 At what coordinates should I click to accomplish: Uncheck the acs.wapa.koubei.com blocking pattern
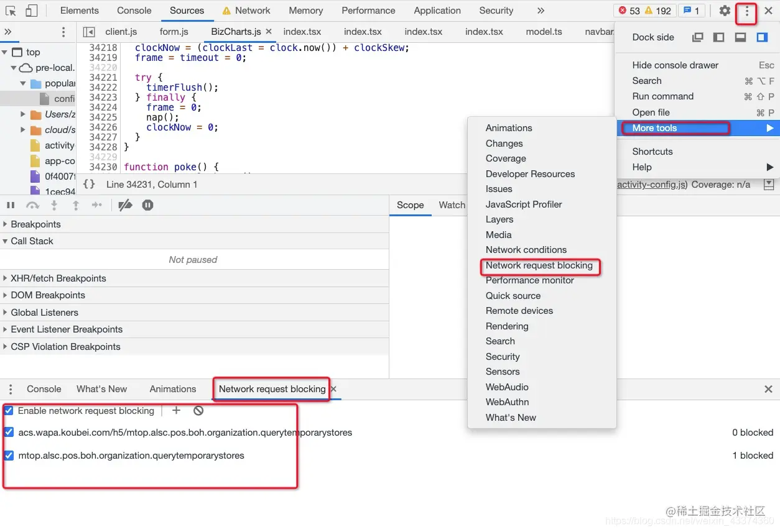click(9, 433)
